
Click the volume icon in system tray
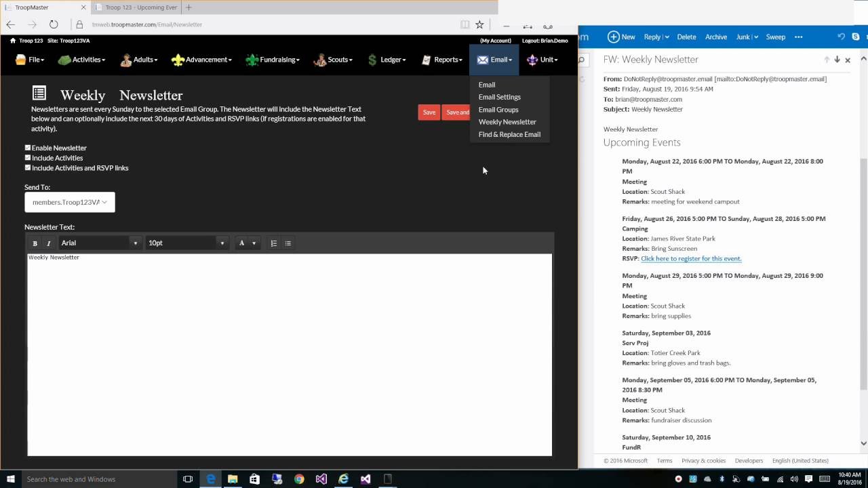pyautogui.click(x=795, y=479)
